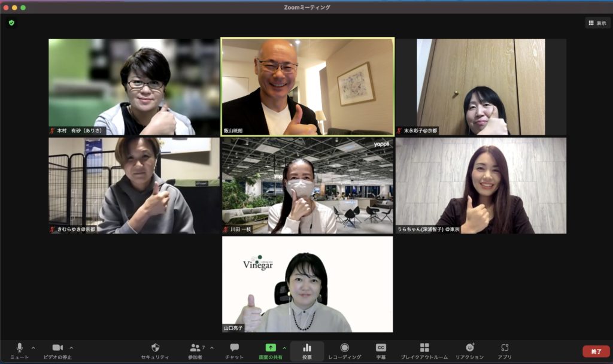Enable closed captions (字幕)
Viewport: 613px width, 364px height.
[381, 350]
